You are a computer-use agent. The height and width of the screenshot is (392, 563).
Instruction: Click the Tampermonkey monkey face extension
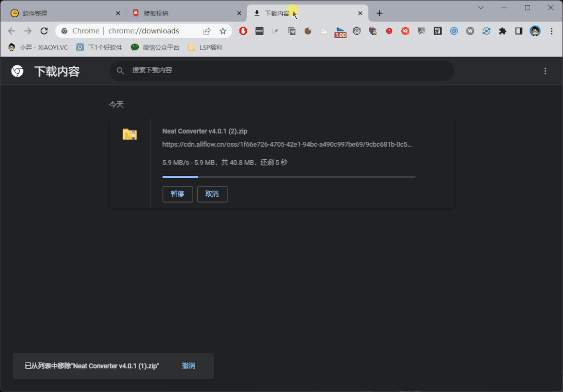pyautogui.click(x=356, y=31)
